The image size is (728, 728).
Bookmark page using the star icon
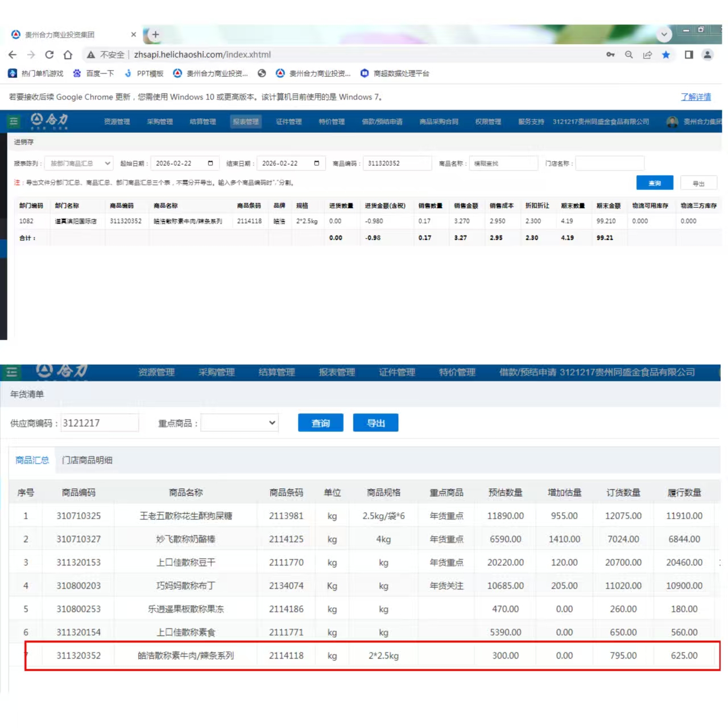click(665, 55)
